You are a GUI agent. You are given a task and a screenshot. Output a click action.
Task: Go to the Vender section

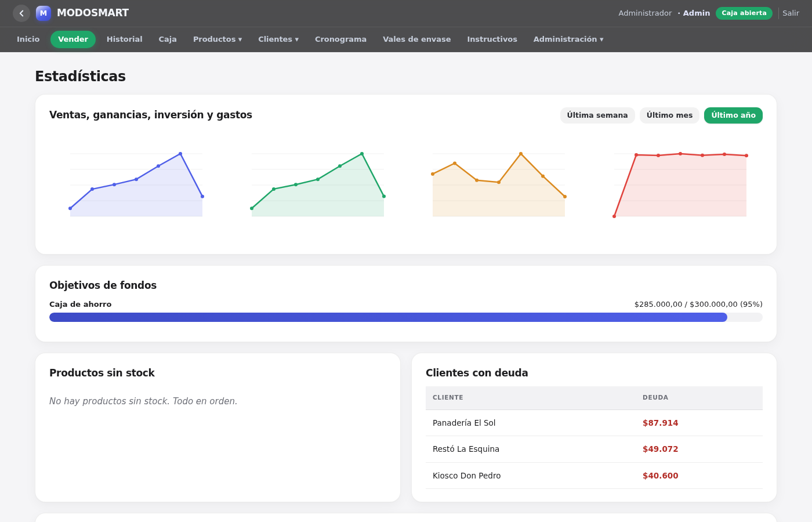(x=73, y=39)
